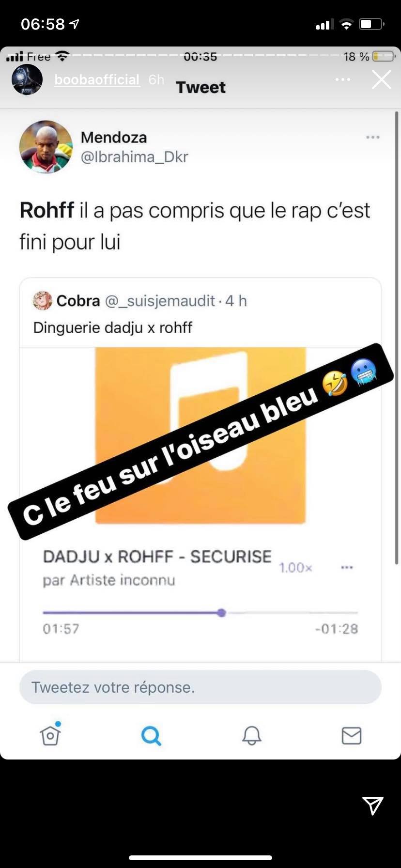Open Cobra's quoted tweet header
Screen dimensions: 401x868
[139, 301]
